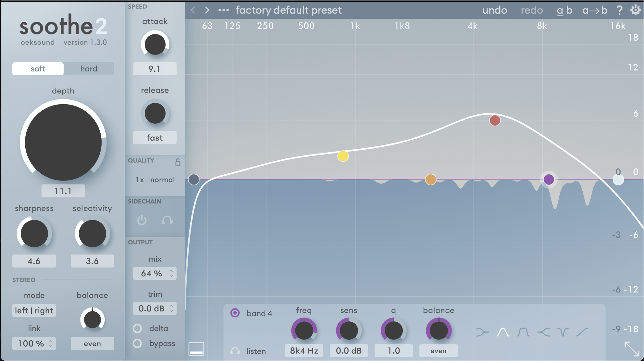
Task: Copy settings from a to b
Action: pos(595,10)
